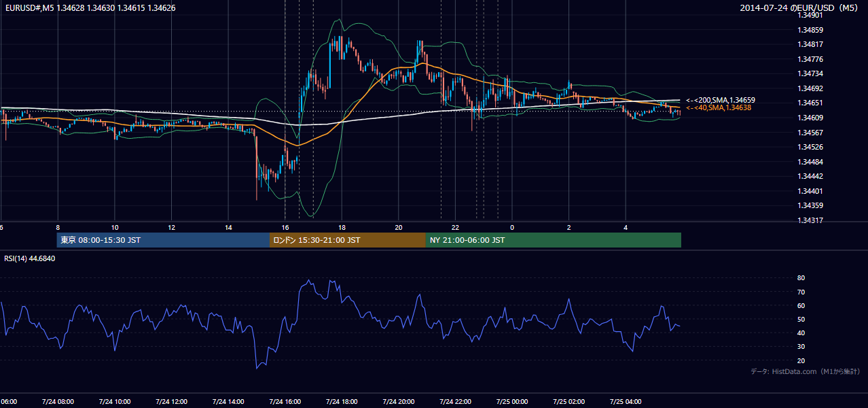The image size is (868, 408).
Task: Click the 7/25 02:00 time label
Action: [569, 402]
